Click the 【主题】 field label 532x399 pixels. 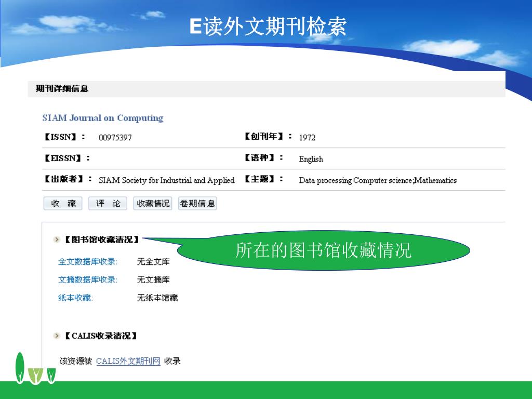(263, 179)
